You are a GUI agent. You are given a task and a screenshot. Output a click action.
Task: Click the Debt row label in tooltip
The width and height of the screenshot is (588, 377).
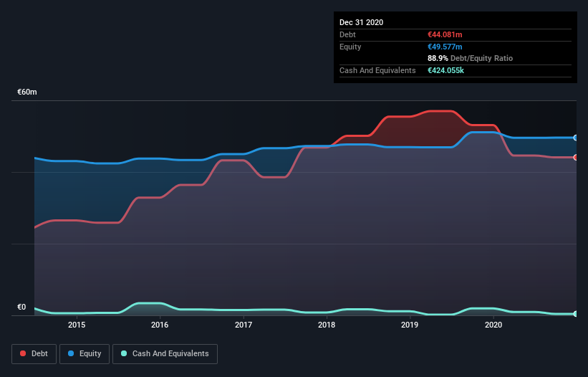[x=347, y=34]
